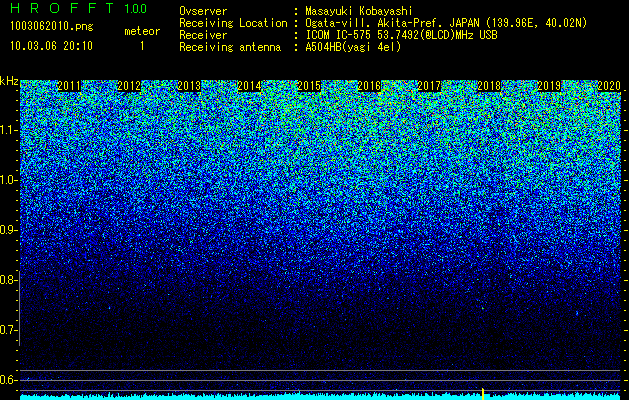Click the 1.0 kHz axis label
The height and width of the screenshot is (400, 629).
[x=9, y=180]
